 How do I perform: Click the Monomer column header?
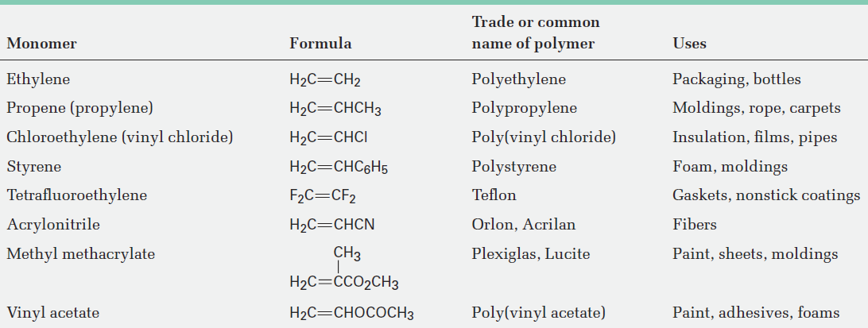(41, 44)
